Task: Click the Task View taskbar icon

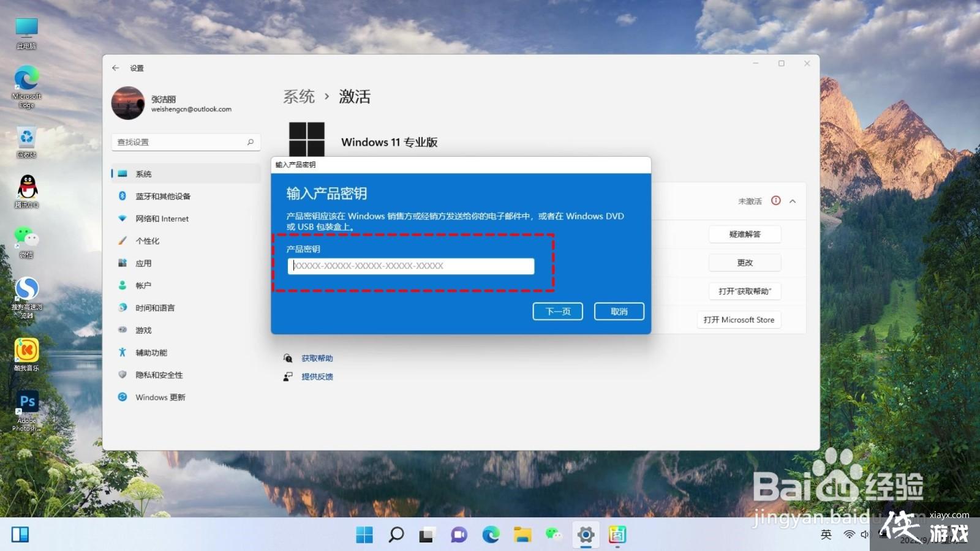Action: coord(427,534)
